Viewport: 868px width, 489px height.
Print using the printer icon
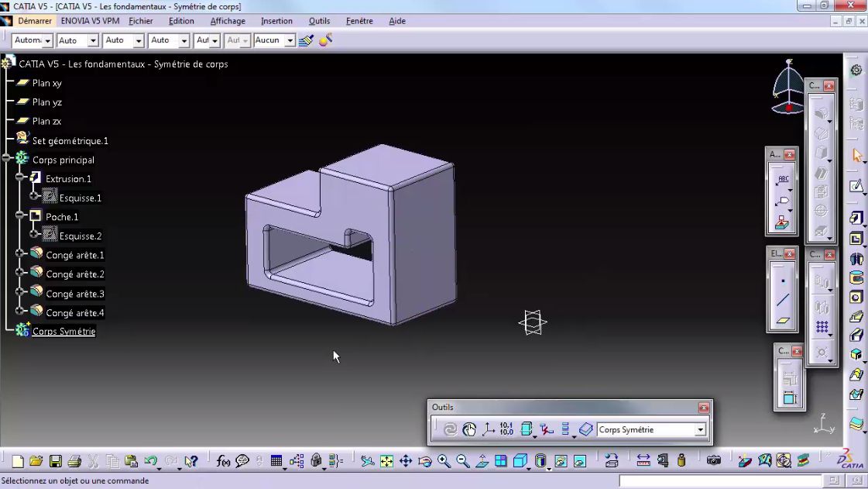pyautogui.click(x=74, y=461)
